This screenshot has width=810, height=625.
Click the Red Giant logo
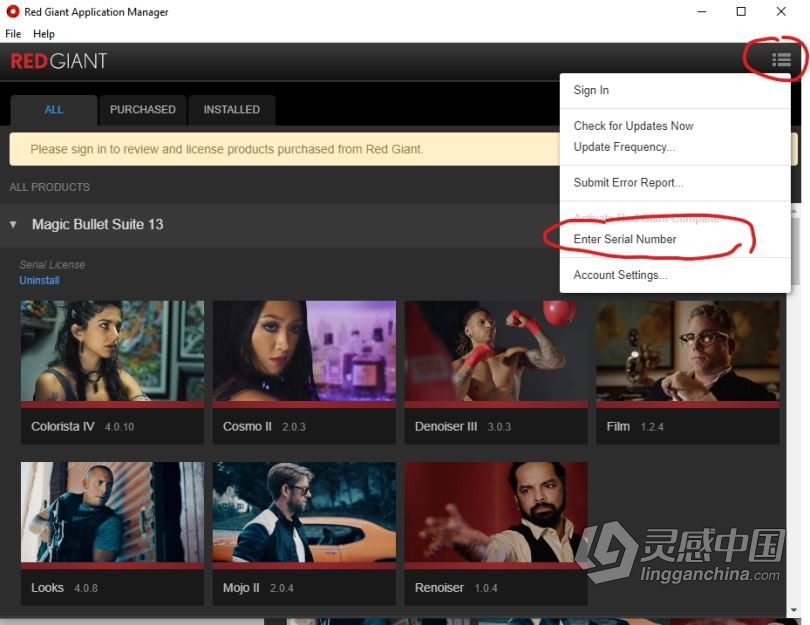(59, 61)
